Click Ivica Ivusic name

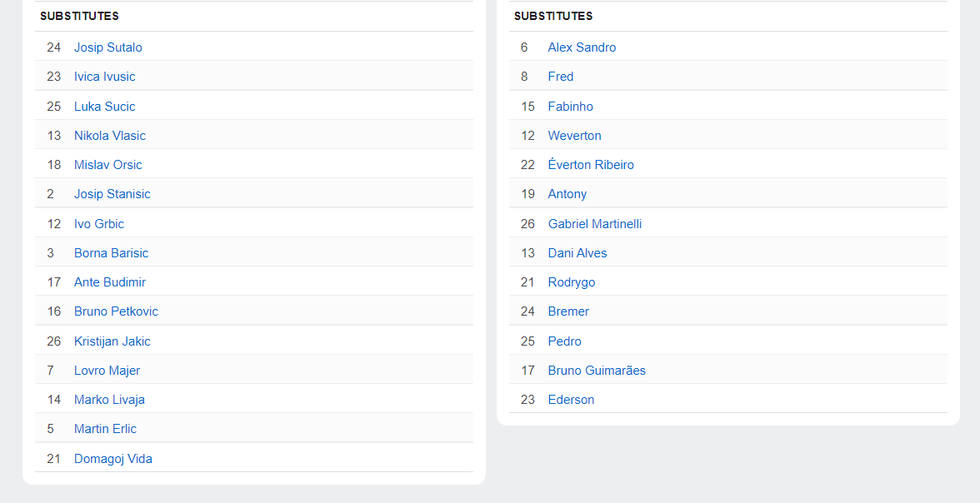(104, 77)
